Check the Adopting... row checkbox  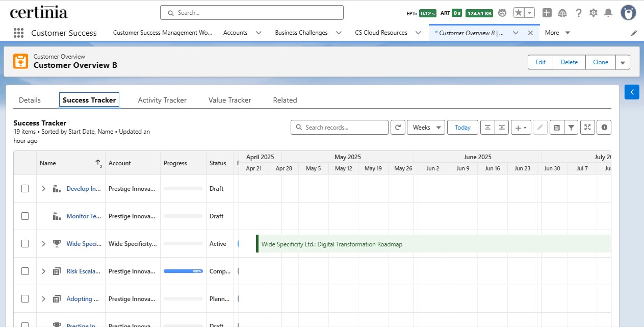coord(25,299)
